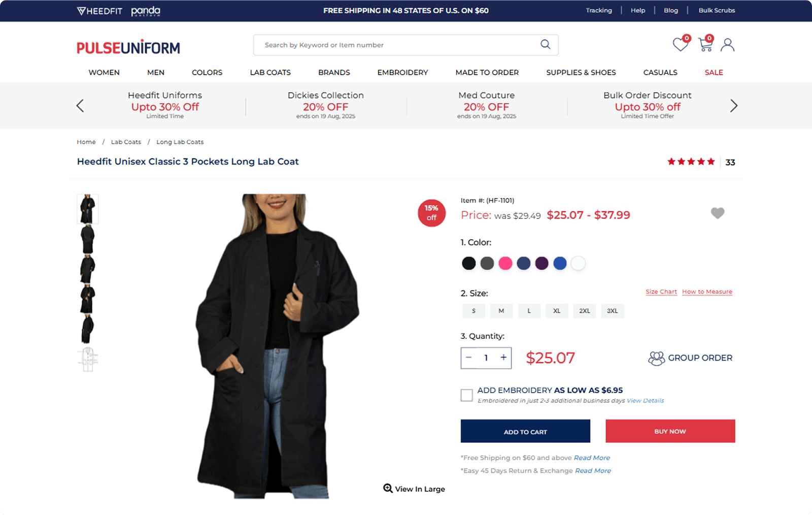Increase quantity with plus button
812x515 pixels.
point(503,358)
